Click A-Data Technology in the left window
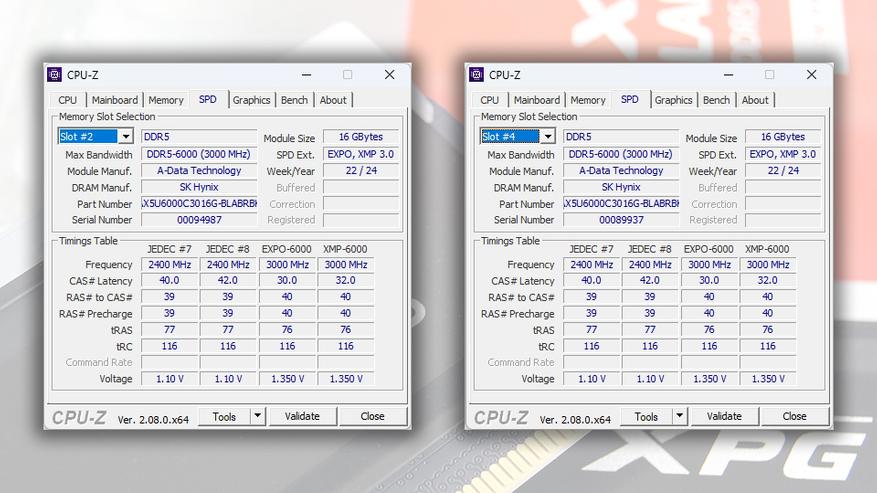877x493 pixels. 199,171
